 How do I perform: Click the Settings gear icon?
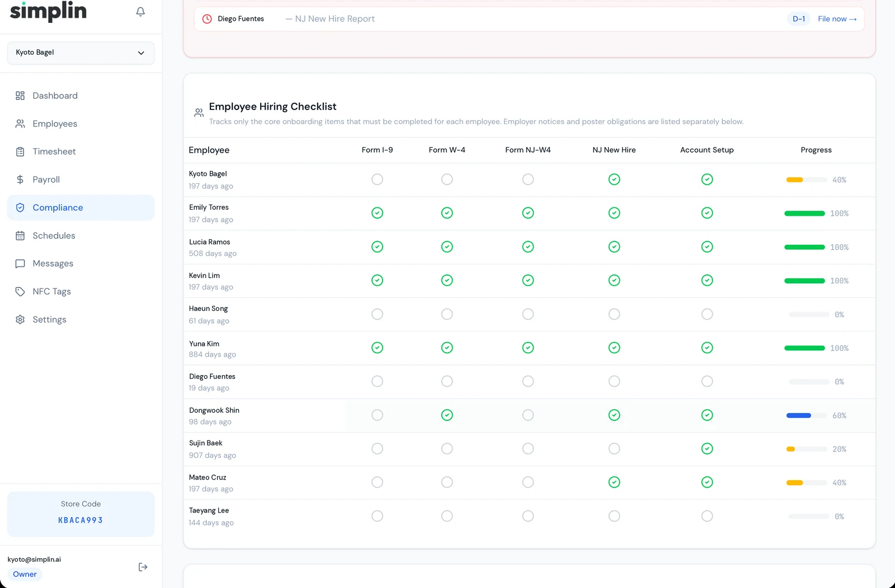click(x=20, y=320)
